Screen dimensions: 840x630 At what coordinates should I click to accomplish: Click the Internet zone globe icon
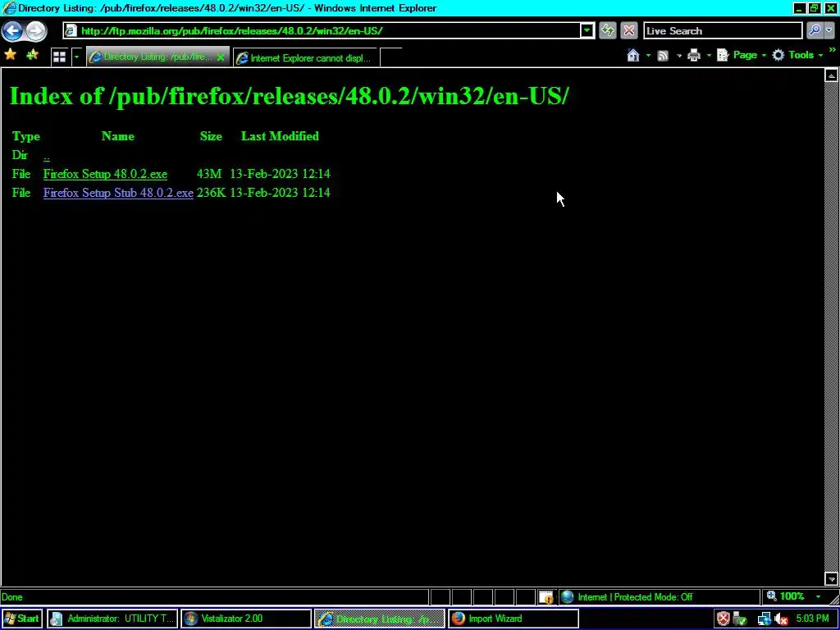tap(568, 597)
